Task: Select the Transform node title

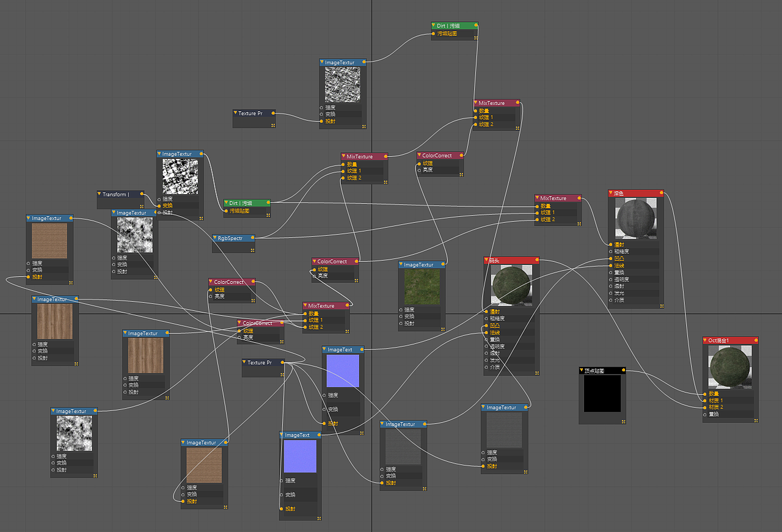Action: point(115,194)
